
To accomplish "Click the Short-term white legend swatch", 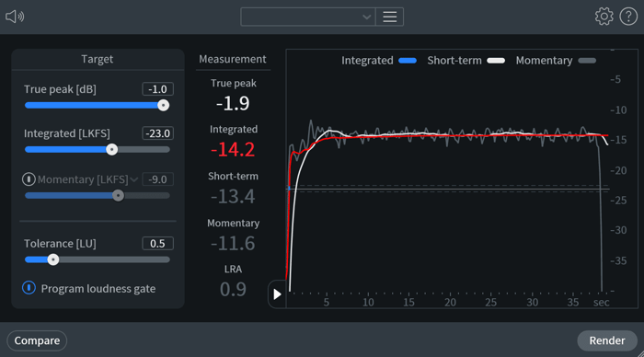I will pos(496,61).
